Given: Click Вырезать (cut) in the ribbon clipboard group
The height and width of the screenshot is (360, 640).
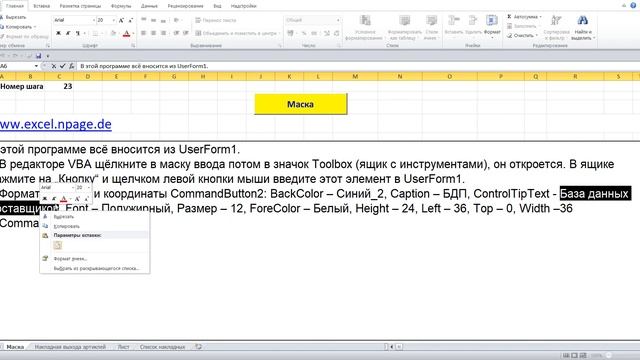Looking at the screenshot, I should click(13, 17).
